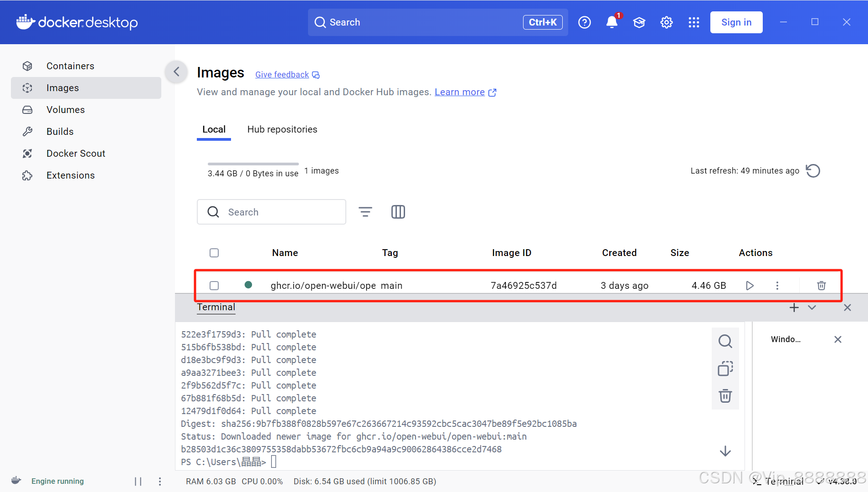Click the disk usage bar
Screen dimensions: 868x492
(253, 164)
